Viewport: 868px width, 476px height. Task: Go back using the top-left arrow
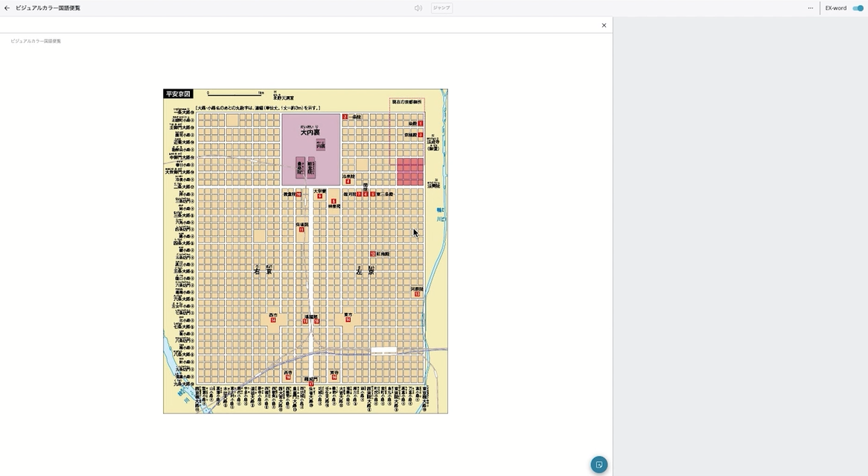pyautogui.click(x=7, y=8)
